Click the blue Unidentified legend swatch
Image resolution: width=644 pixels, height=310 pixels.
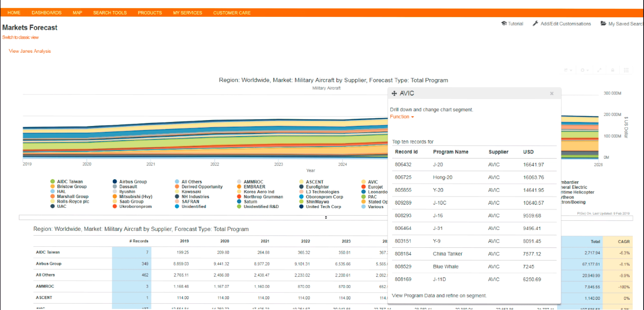click(x=177, y=206)
